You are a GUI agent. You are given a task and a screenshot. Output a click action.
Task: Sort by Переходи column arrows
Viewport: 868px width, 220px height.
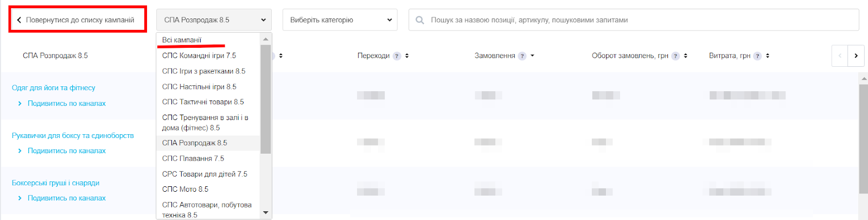pyautogui.click(x=407, y=56)
